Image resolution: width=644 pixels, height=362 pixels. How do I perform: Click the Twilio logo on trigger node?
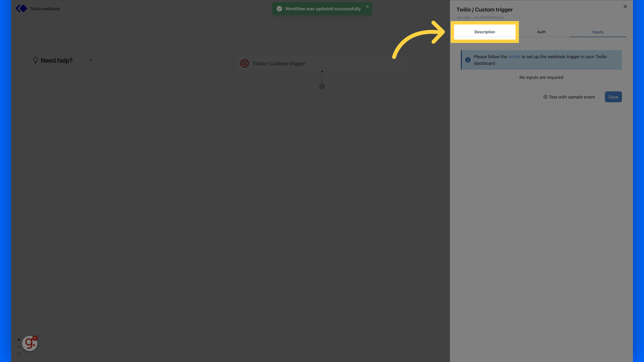[x=245, y=63]
